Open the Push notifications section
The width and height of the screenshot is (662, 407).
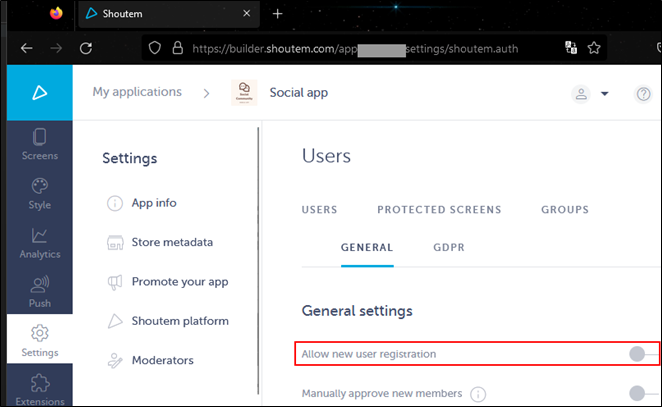(40, 292)
